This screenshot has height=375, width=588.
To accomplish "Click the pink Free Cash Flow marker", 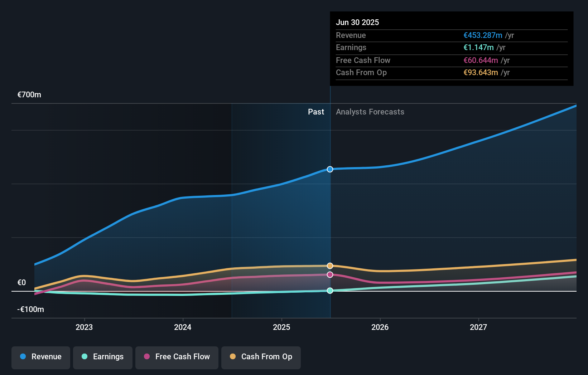I will [329, 274].
